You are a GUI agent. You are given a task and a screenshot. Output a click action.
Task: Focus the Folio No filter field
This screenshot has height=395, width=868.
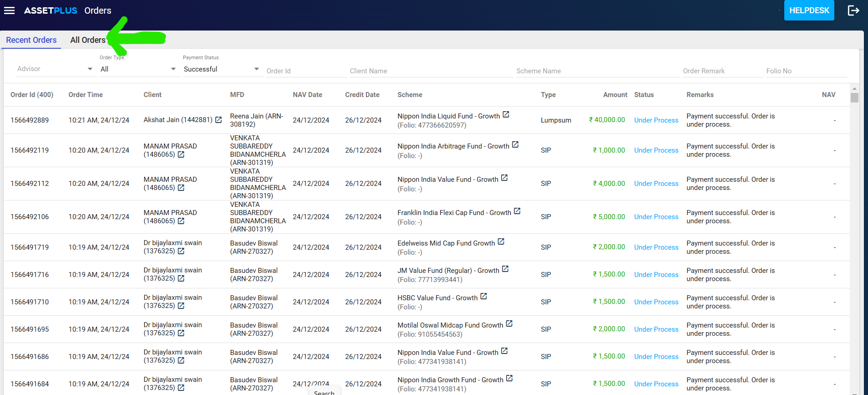pos(806,71)
